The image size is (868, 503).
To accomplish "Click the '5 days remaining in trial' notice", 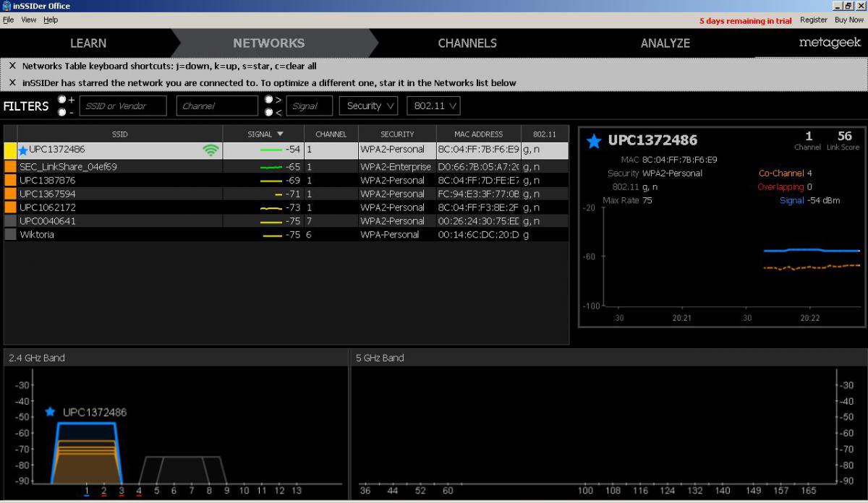I will click(x=746, y=21).
